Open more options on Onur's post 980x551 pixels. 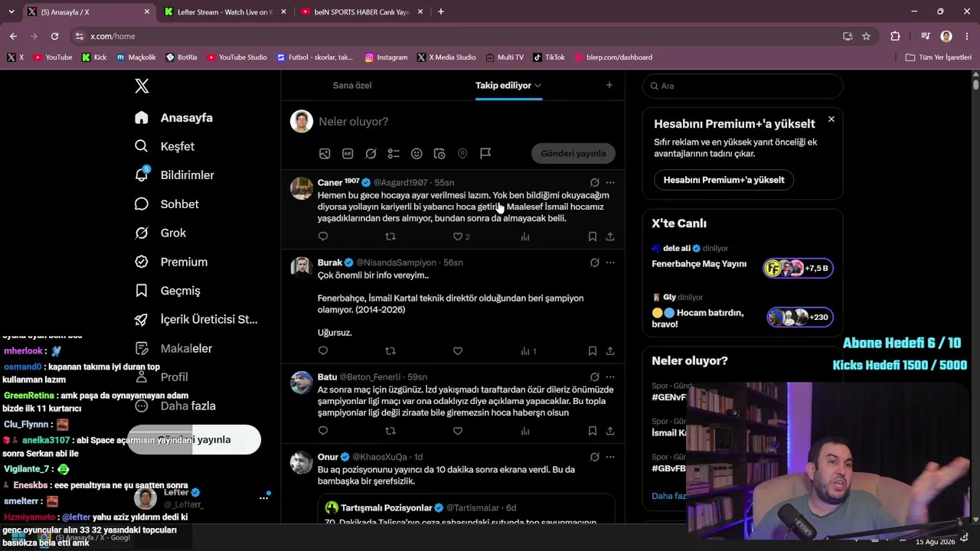[610, 457]
